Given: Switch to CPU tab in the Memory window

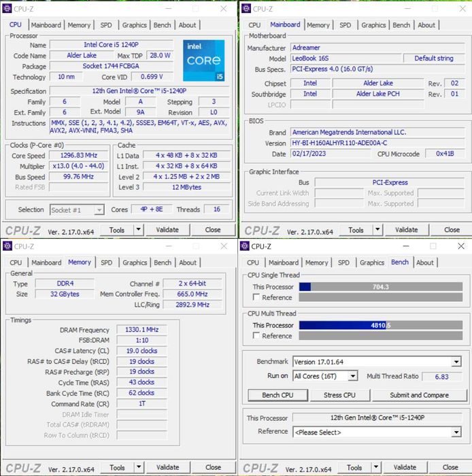Looking at the screenshot, I should coord(16,262).
